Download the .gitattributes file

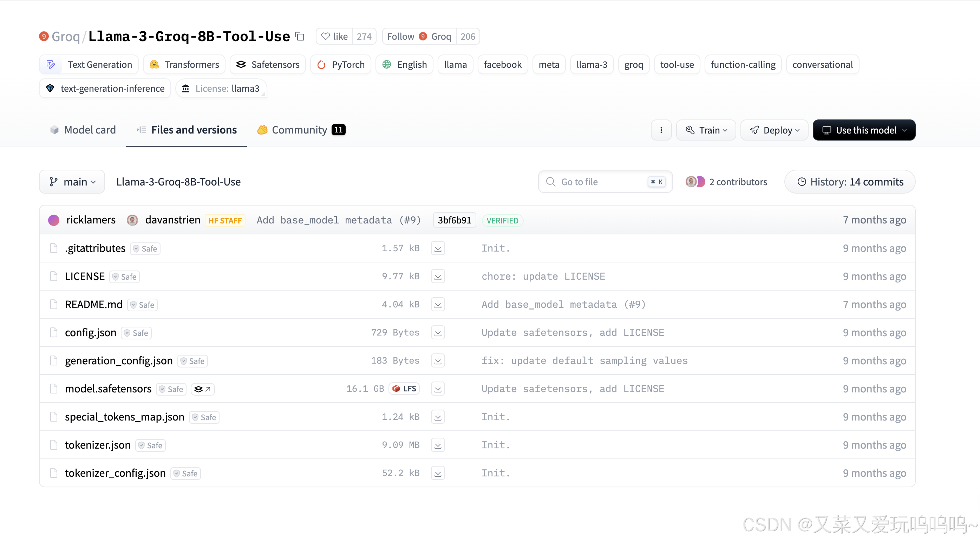tap(438, 248)
